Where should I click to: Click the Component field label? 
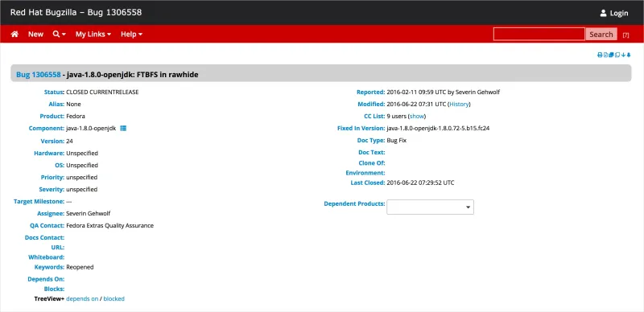[47, 129]
